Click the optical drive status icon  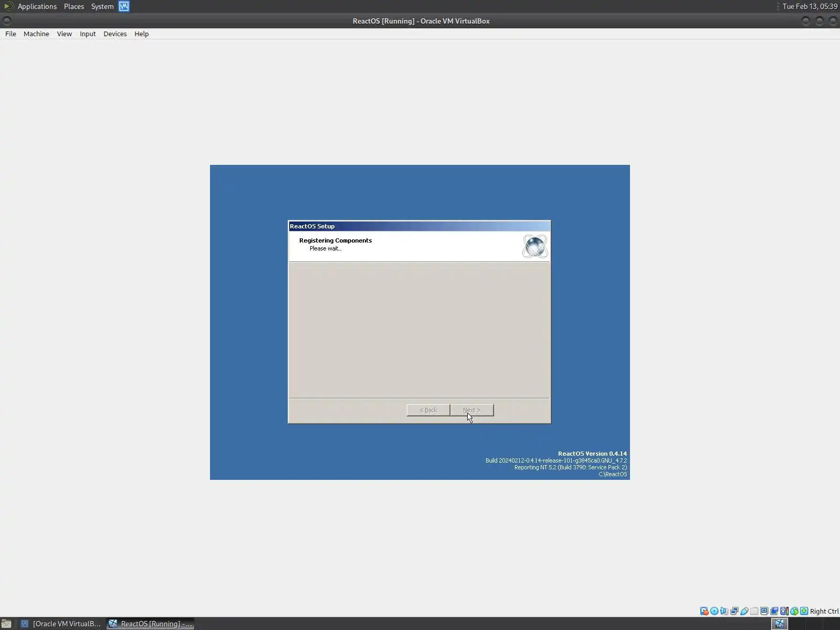715,611
